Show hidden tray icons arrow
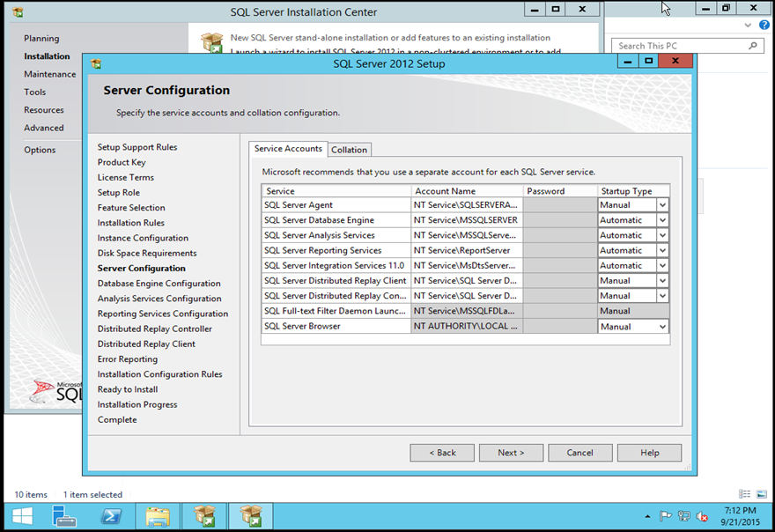The image size is (775, 532). click(x=648, y=516)
